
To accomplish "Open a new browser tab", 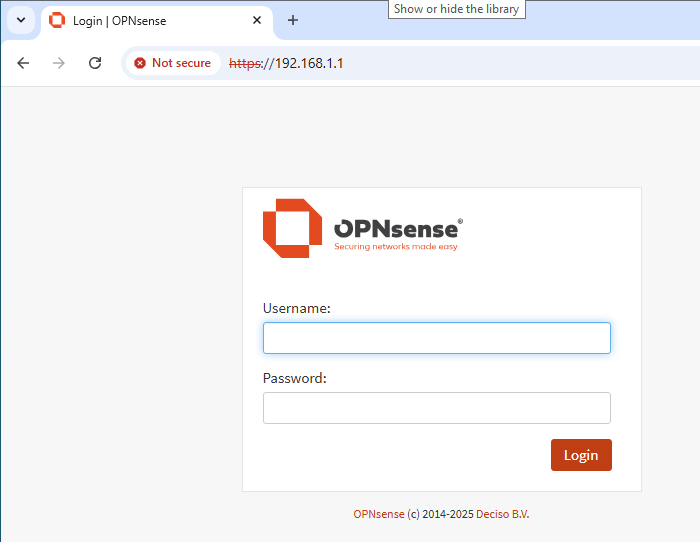I will click(293, 20).
